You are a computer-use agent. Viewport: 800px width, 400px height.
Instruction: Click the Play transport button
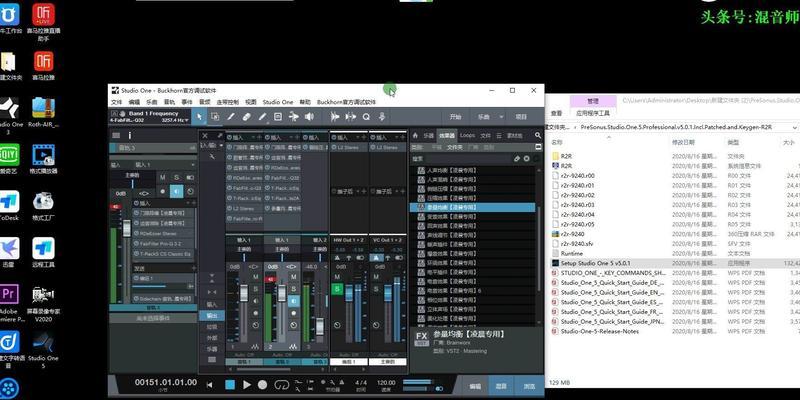click(x=247, y=385)
